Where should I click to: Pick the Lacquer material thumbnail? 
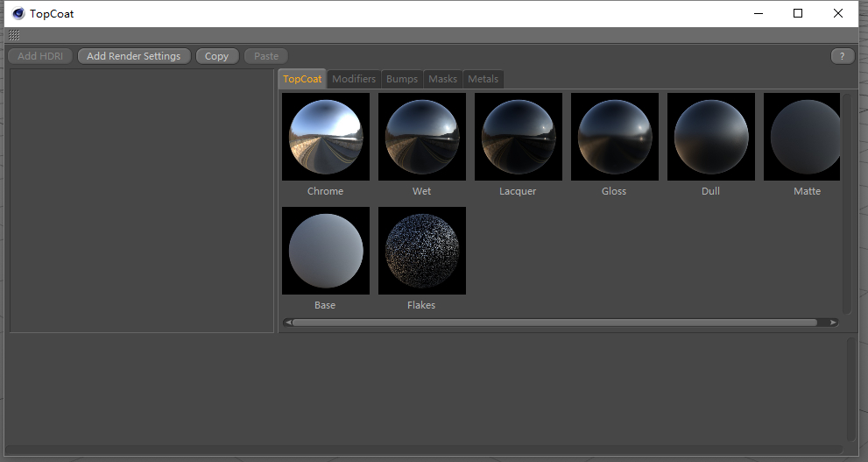coord(518,137)
